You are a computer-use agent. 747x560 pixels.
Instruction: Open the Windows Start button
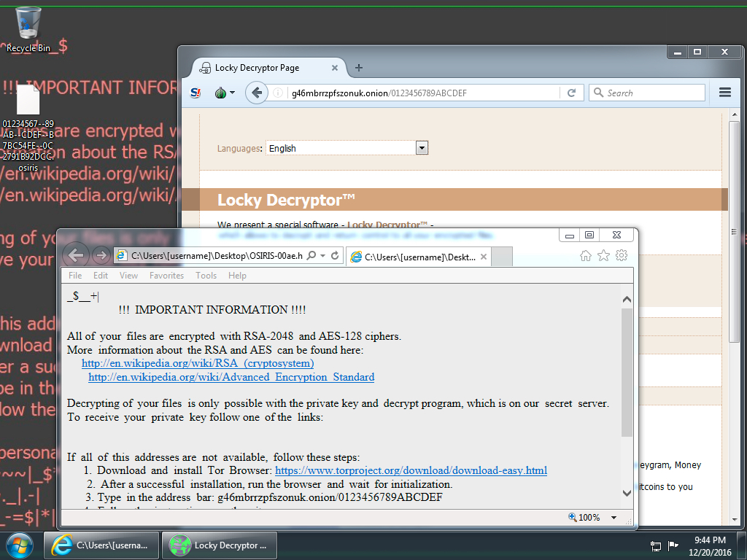point(20,545)
